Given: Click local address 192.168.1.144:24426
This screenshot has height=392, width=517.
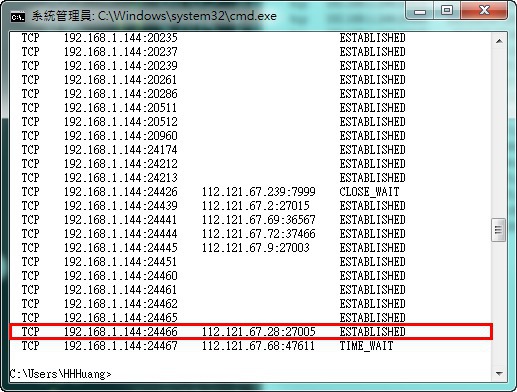Looking at the screenshot, I should 121,192.
